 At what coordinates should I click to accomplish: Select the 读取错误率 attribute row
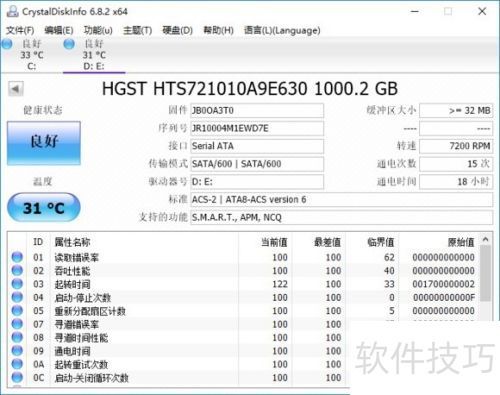[x=243, y=257]
